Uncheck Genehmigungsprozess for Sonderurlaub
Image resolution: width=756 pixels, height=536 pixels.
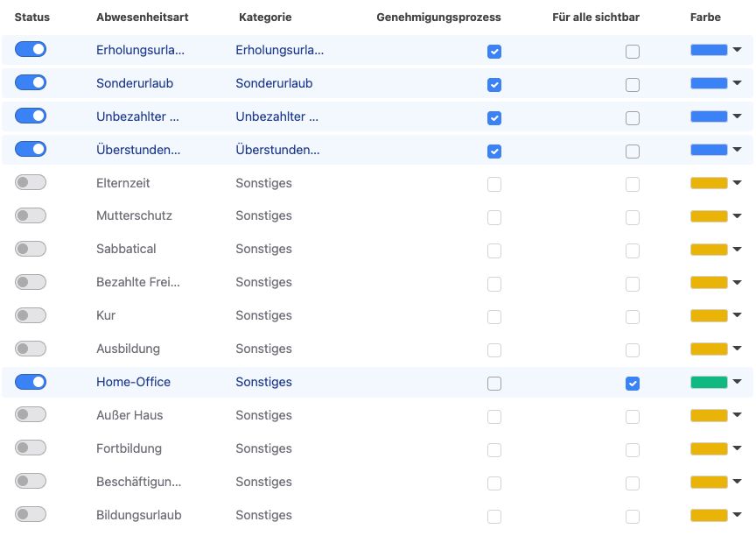(x=494, y=84)
